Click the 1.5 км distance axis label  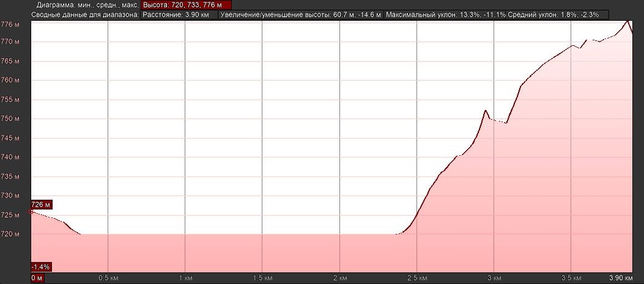pyautogui.click(x=262, y=278)
